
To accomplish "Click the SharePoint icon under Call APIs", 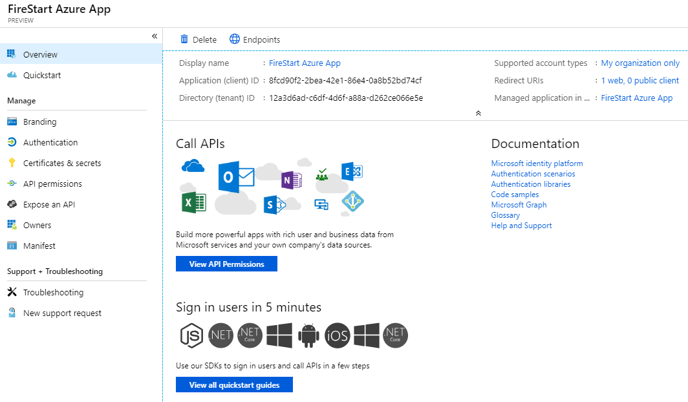I will (274, 205).
